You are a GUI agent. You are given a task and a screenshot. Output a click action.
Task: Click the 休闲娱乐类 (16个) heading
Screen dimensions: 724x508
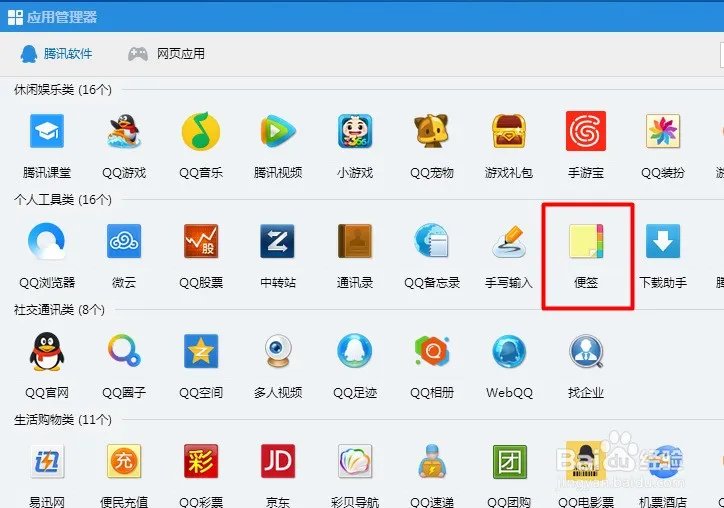63,89
